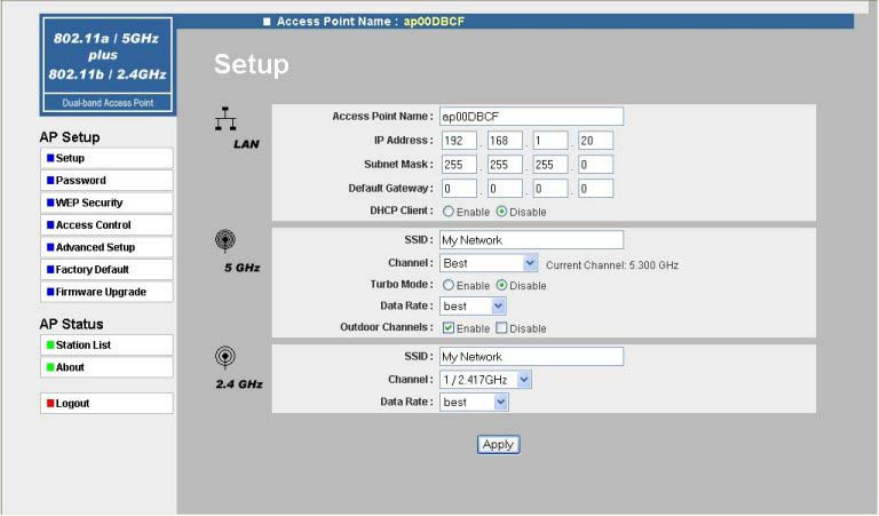Click the Current Channel 5.300 GHz text
The height and width of the screenshot is (516, 879).
coord(612,265)
